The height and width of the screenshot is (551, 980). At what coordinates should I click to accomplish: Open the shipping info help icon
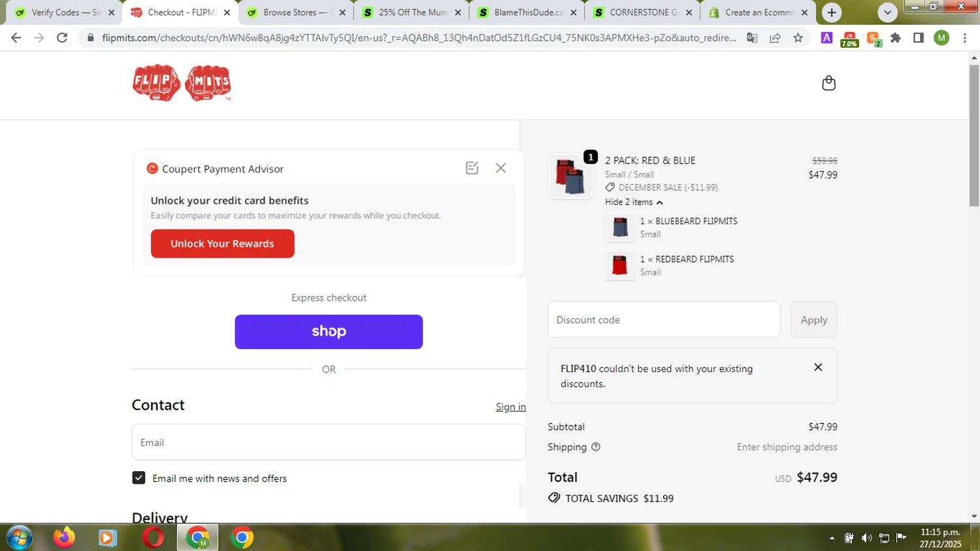coord(596,447)
